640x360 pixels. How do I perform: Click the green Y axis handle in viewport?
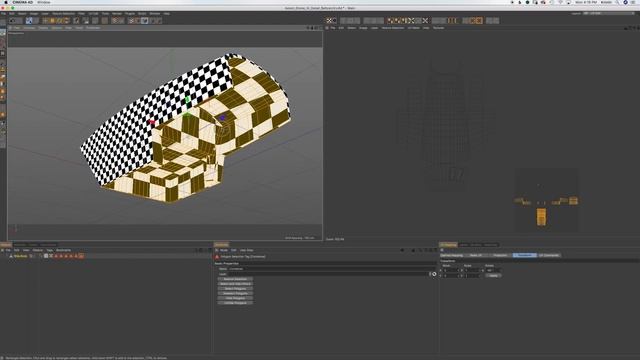(188, 100)
